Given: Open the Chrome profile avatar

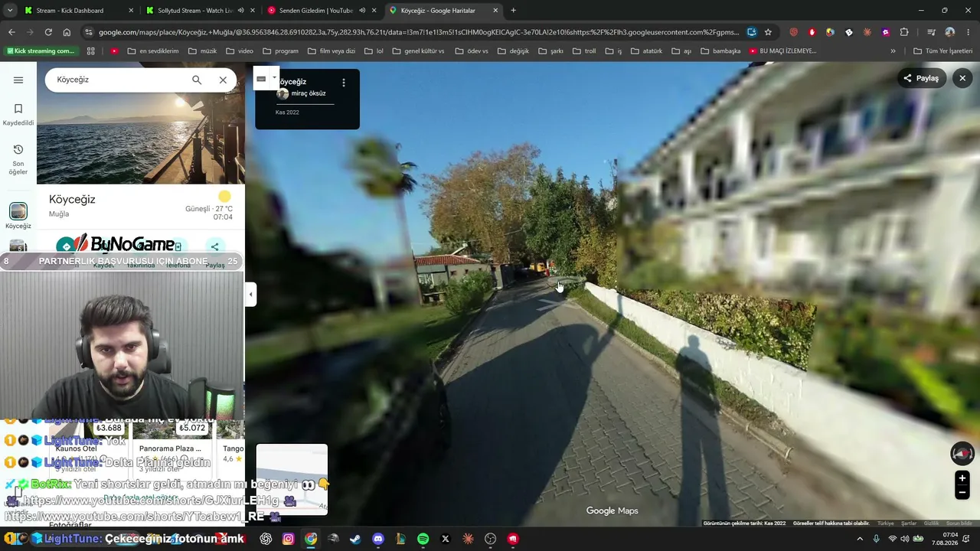Looking at the screenshot, I should pyautogui.click(x=950, y=32).
